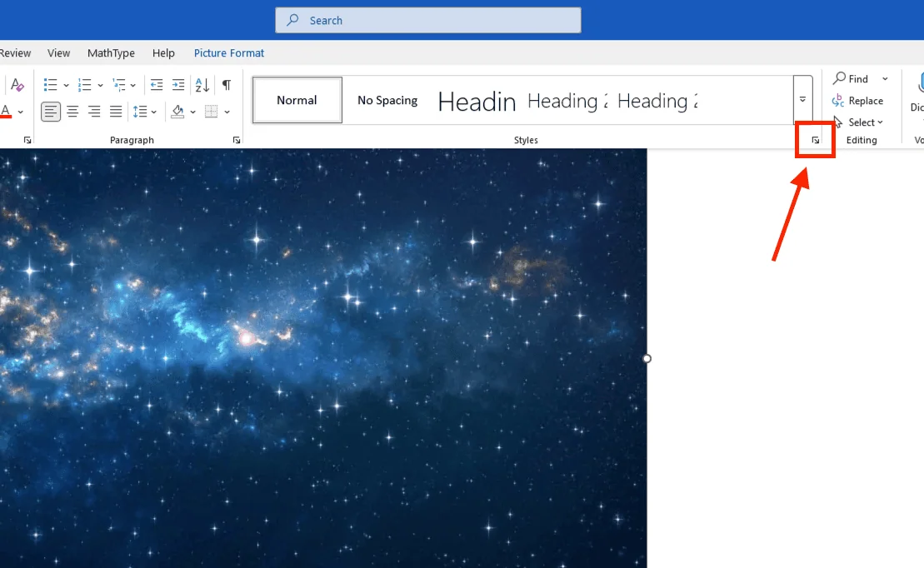This screenshot has height=568, width=924.
Task: Click the picture's right-middle sizing handle
Action: pos(647,358)
